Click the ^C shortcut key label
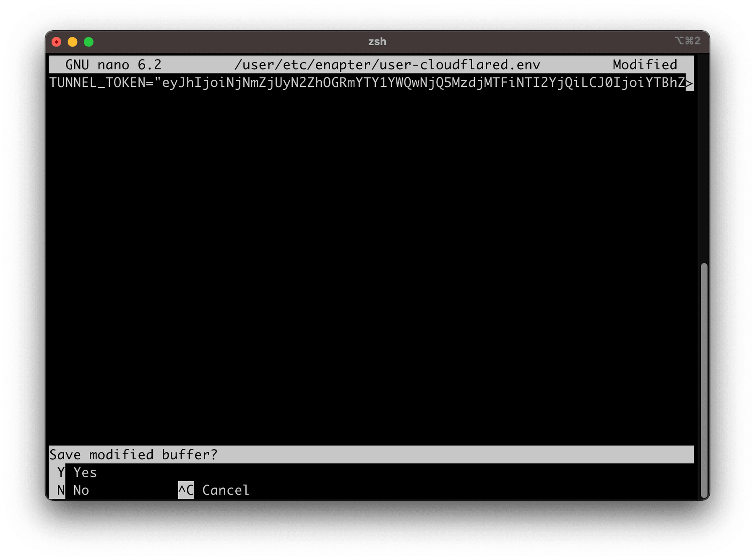755x560 pixels. (x=186, y=490)
